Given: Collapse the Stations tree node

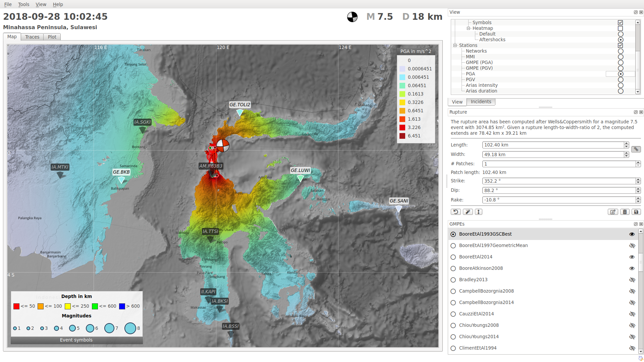Looking at the screenshot, I should [x=455, y=46].
